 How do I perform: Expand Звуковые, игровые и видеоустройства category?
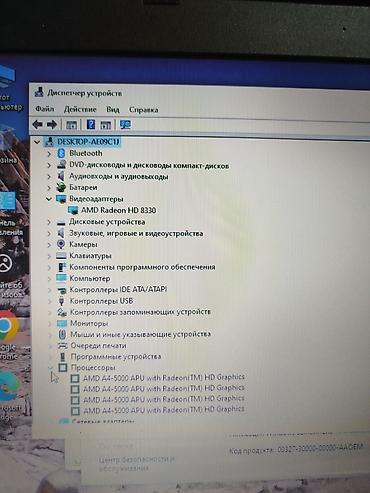pos(49,233)
